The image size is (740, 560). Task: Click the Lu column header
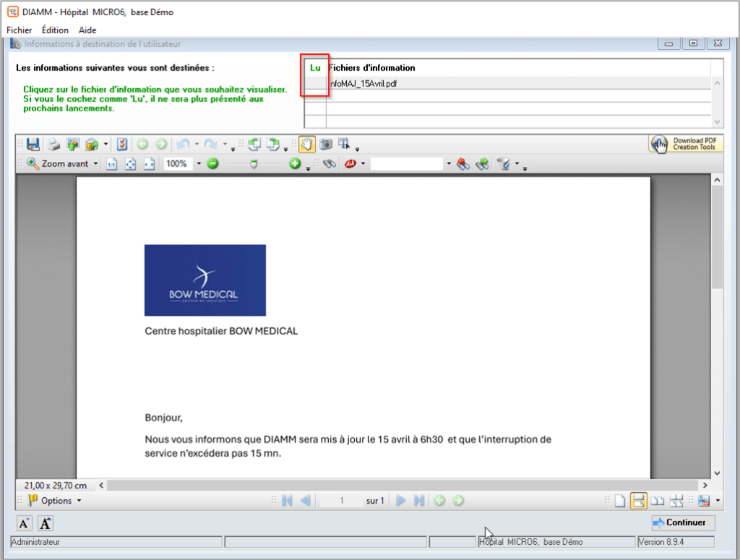[x=315, y=68]
